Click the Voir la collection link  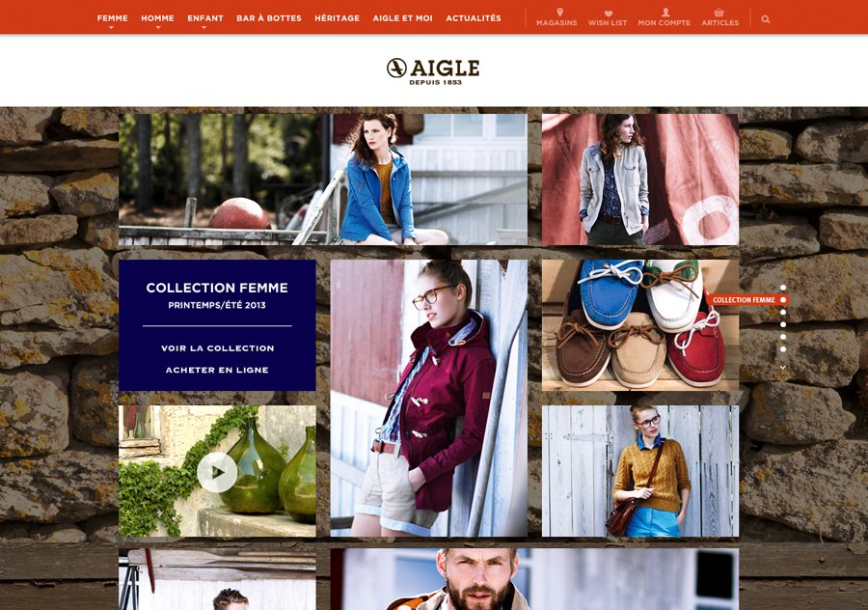pyautogui.click(x=218, y=347)
